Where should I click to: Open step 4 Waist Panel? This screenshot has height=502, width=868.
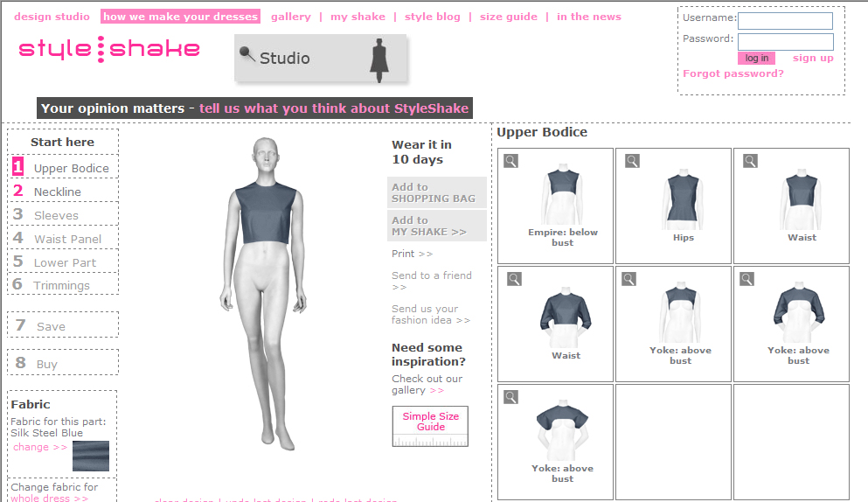coord(63,238)
